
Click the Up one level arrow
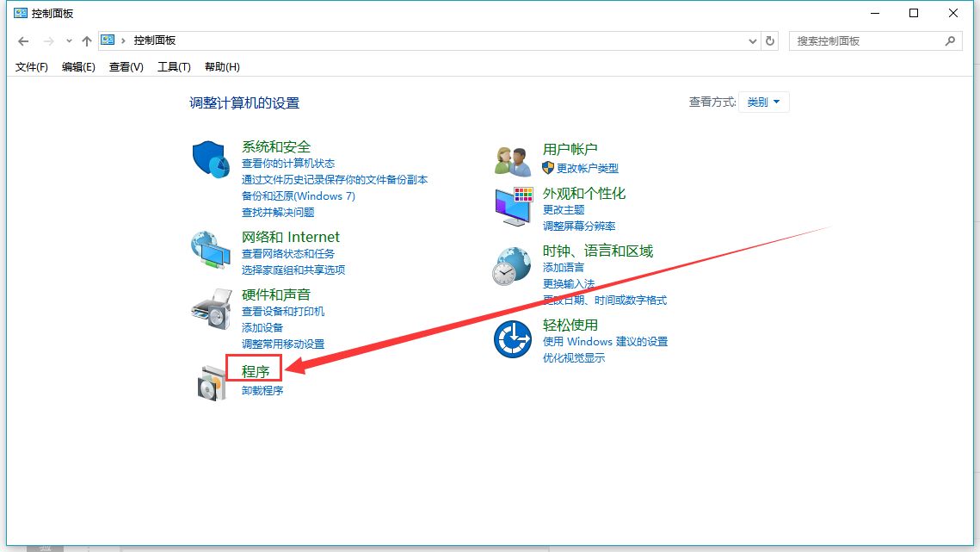tap(87, 41)
